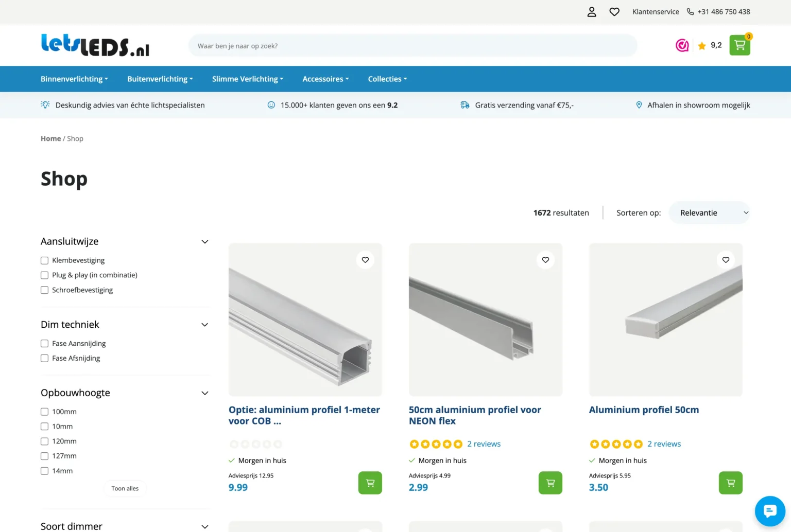Open the green shopping cart
Screen dimensions: 791x532
740,45
